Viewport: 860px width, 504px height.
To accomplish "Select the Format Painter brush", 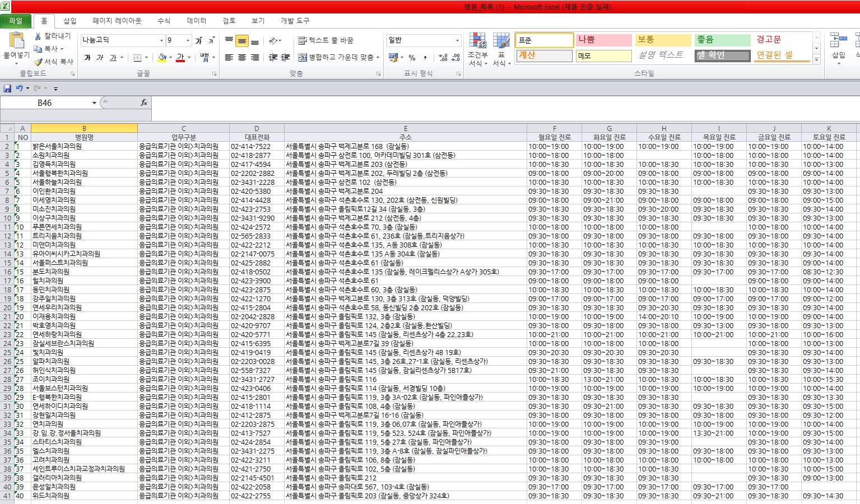I will (x=38, y=62).
